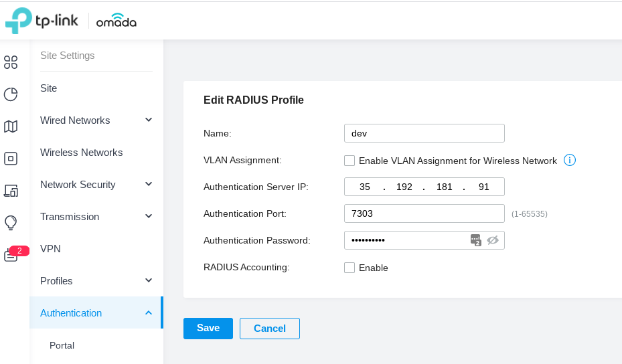Image resolution: width=622 pixels, height=364 pixels.
Task: Collapse the Authentication chevron
Action: tap(149, 313)
